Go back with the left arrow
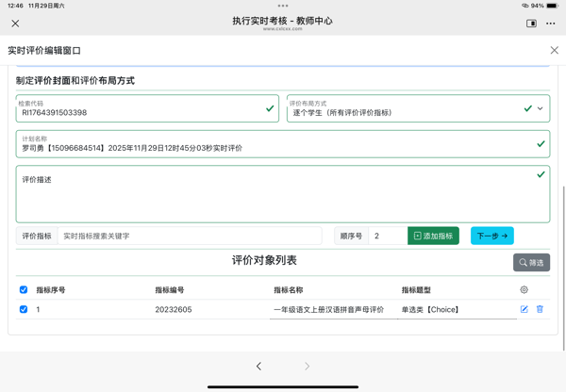Image resolution: width=566 pixels, height=392 pixels. coord(258,366)
